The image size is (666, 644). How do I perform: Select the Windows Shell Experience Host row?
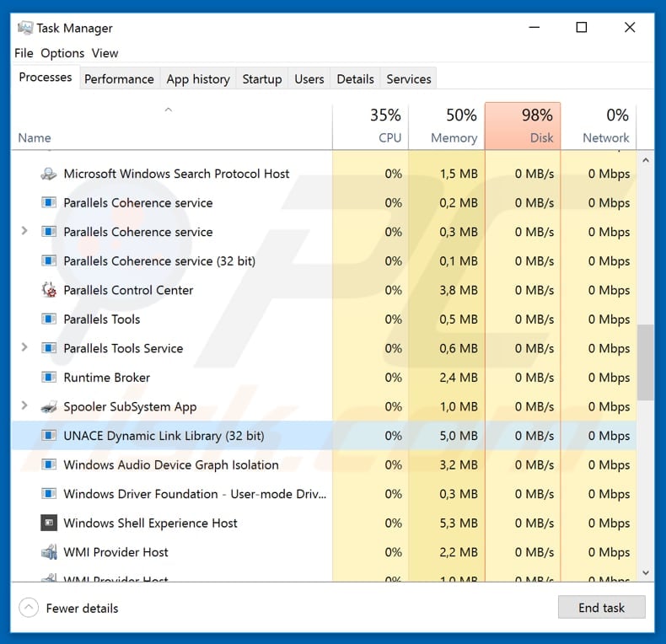pyautogui.click(x=324, y=523)
